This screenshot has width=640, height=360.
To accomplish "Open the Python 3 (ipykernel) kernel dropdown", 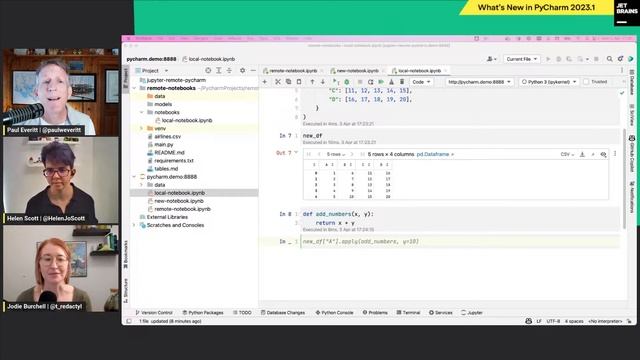I will 549,82.
